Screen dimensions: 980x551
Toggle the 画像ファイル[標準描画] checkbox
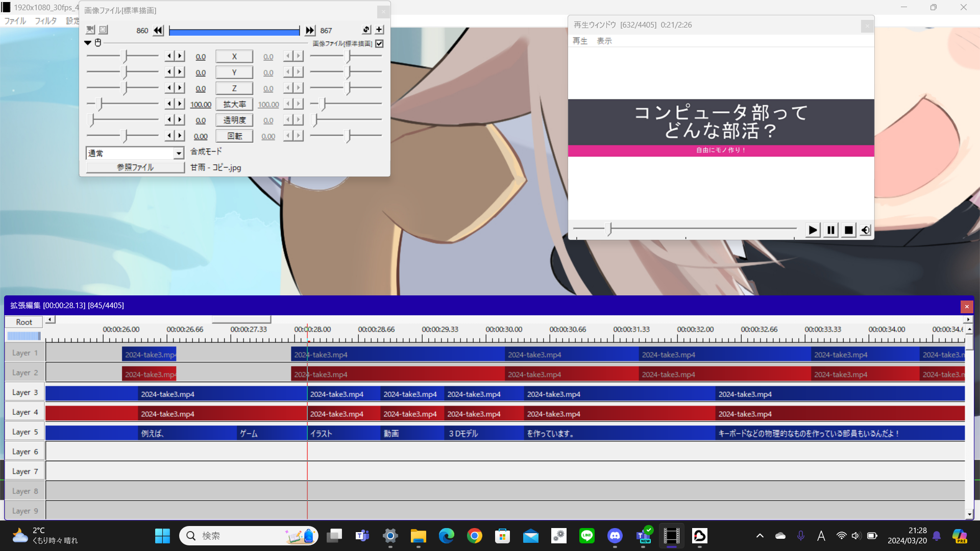tap(379, 44)
